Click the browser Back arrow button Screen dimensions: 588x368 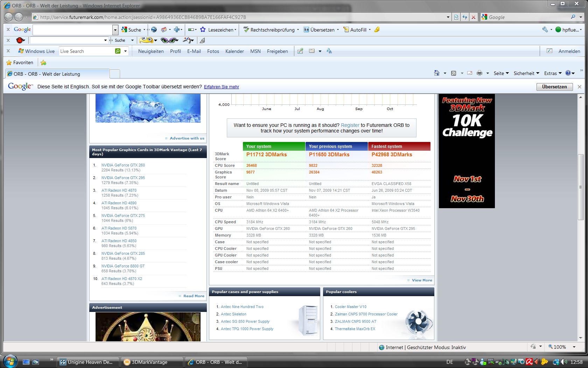[9, 17]
